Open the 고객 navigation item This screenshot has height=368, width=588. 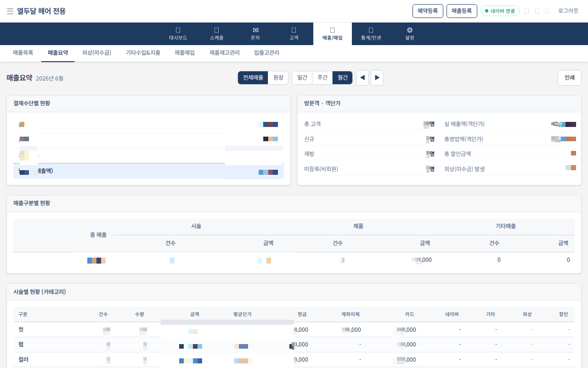294,34
